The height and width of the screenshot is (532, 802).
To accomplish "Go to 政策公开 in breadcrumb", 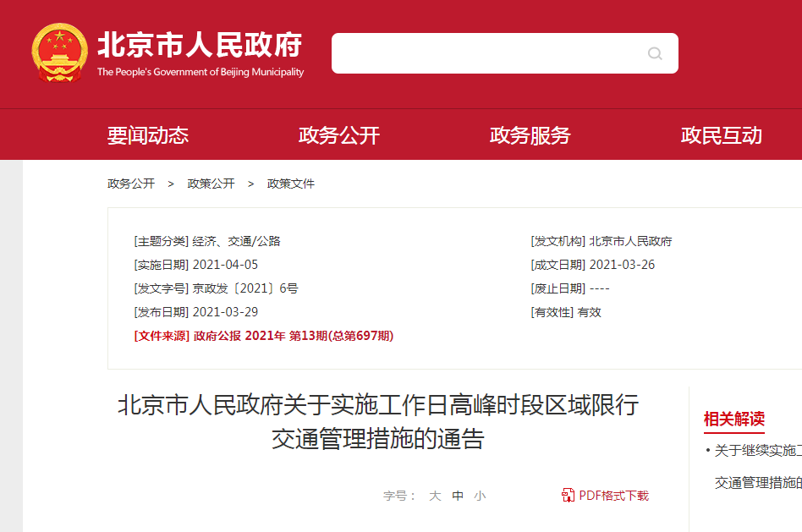I will 211,184.
